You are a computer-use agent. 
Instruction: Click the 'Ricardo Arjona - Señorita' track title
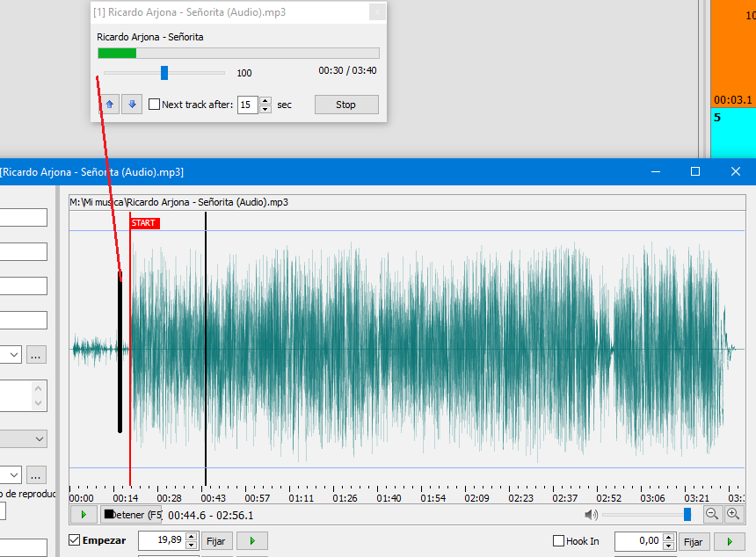[x=150, y=37]
